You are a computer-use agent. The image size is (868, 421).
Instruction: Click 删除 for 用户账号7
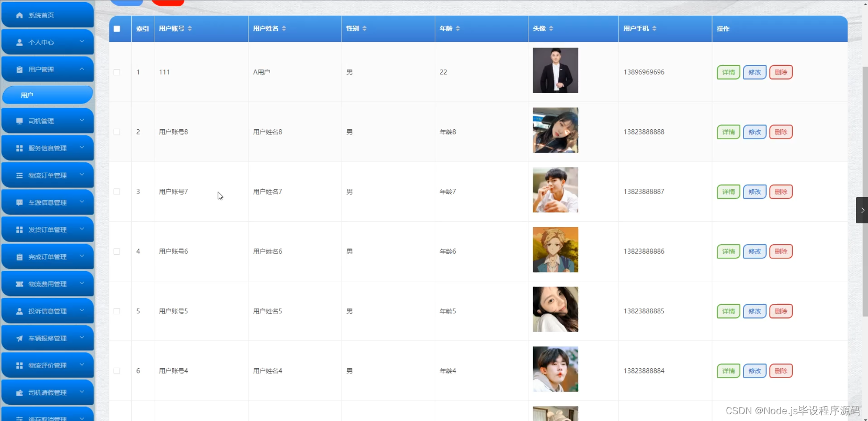(x=781, y=192)
